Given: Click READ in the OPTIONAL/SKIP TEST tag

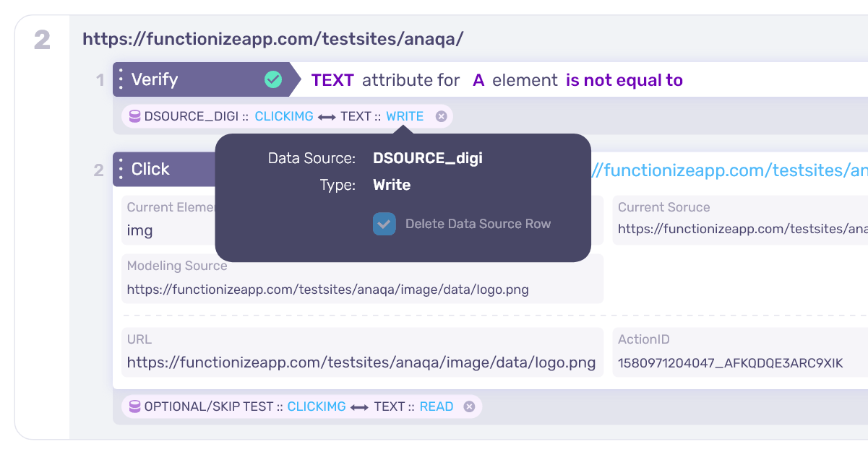Looking at the screenshot, I should coord(437,406).
